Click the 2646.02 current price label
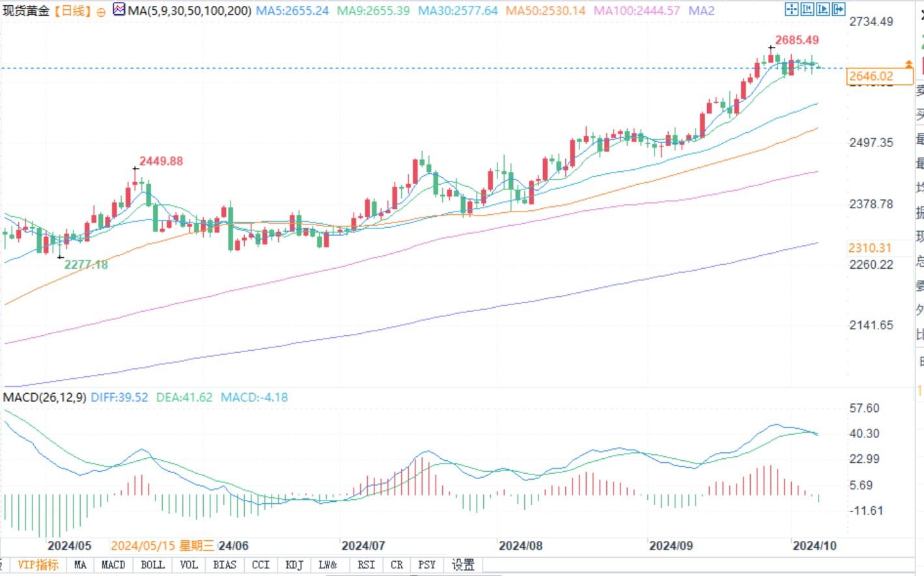 click(x=871, y=76)
